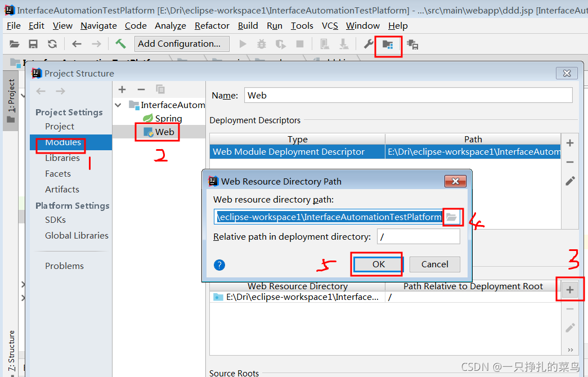Click Path Relative to Deployment Root header
The image size is (588, 377).
click(x=473, y=286)
